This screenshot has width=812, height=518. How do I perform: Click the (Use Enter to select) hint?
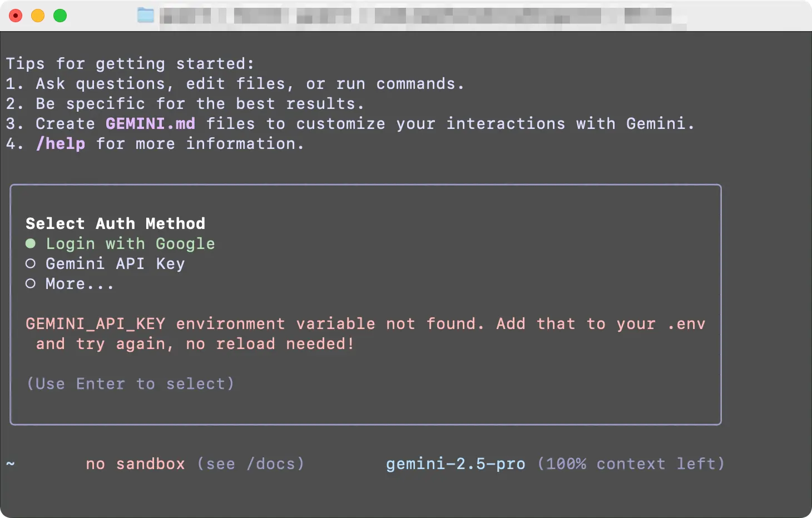coord(130,383)
